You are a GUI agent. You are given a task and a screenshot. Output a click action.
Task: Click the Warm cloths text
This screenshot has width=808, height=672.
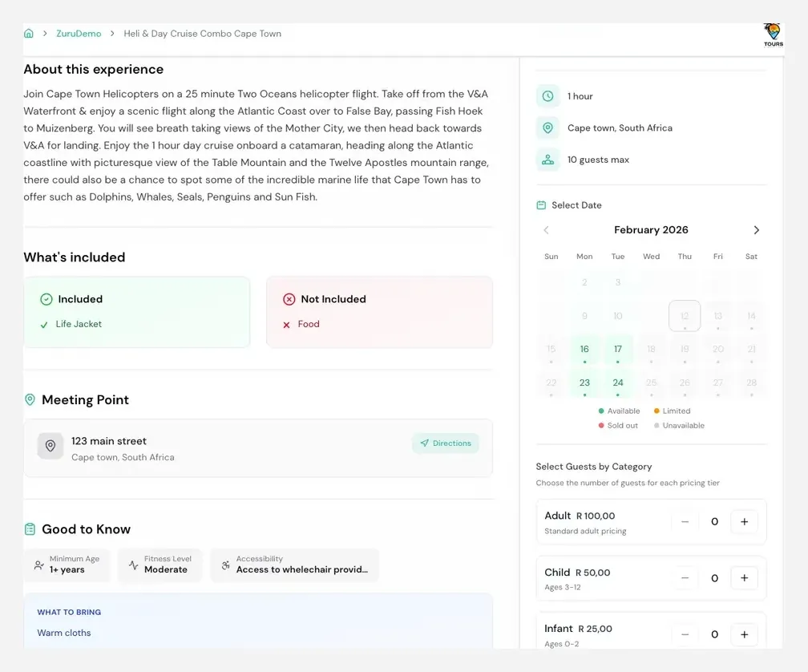[64, 633]
